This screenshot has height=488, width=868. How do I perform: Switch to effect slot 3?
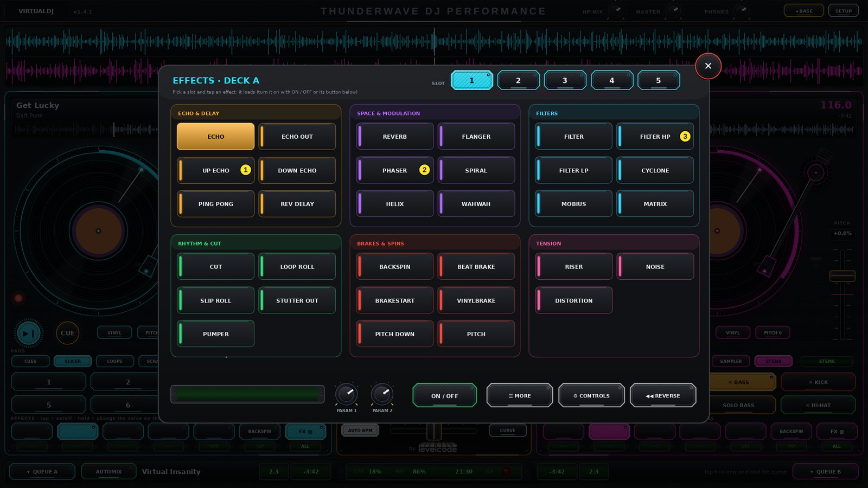click(x=565, y=80)
